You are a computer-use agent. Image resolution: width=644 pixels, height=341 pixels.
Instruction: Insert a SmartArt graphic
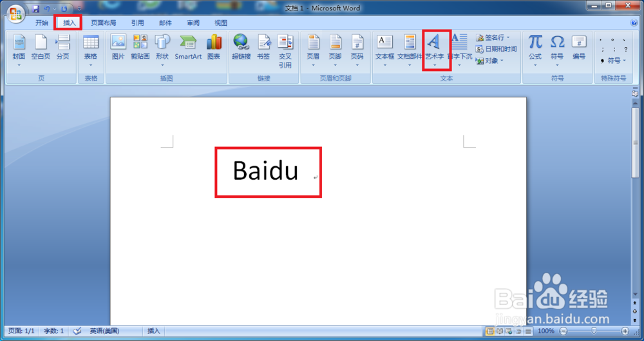tap(188, 48)
